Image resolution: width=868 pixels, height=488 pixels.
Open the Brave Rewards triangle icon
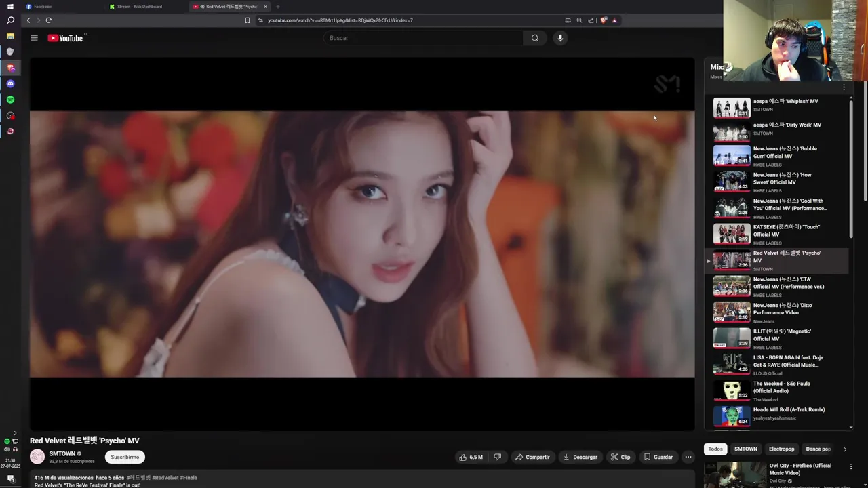[x=614, y=20]
